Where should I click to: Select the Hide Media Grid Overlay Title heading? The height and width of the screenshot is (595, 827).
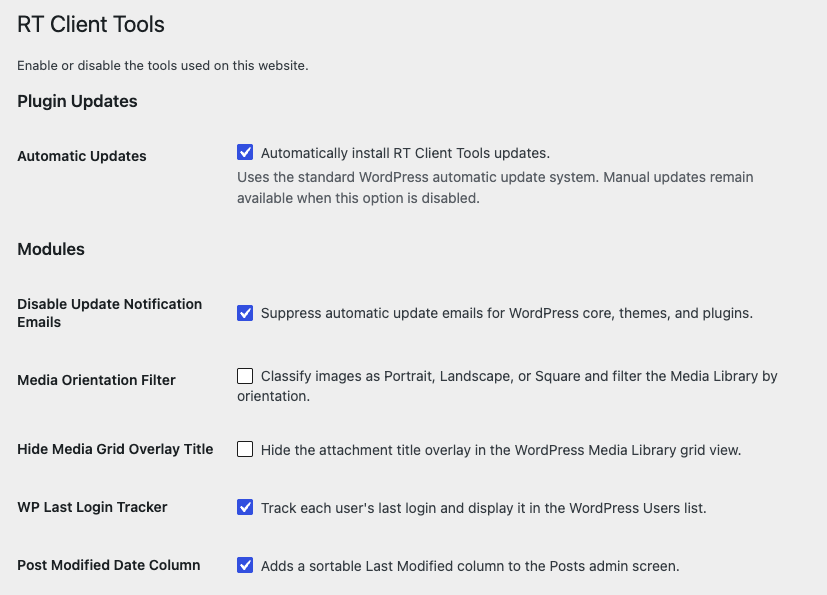click(116, 449)
